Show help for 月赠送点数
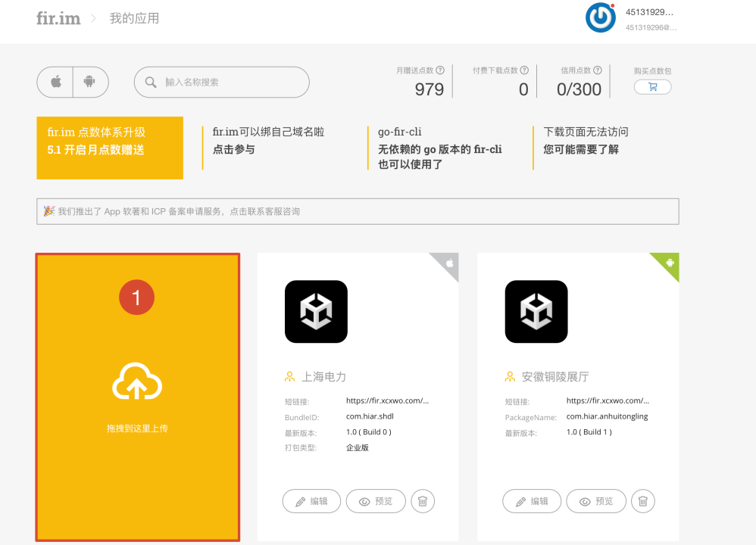 (440, 70)
